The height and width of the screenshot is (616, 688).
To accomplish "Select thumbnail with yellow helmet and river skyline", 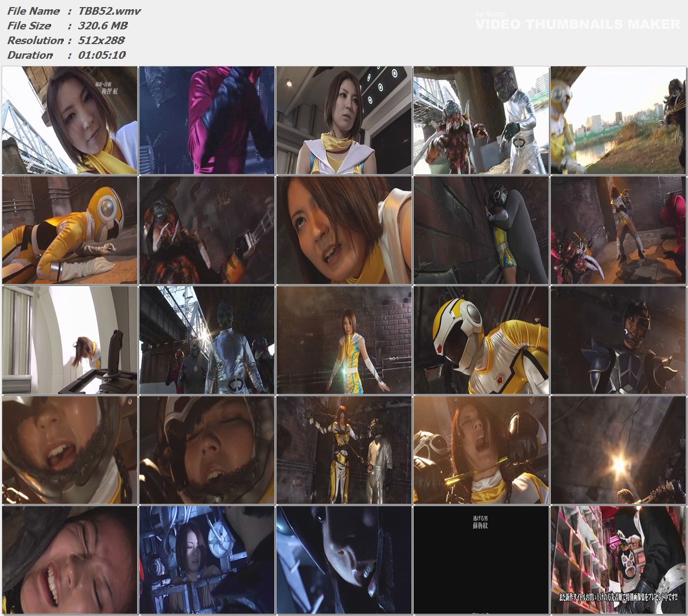I will click(618, 120).
